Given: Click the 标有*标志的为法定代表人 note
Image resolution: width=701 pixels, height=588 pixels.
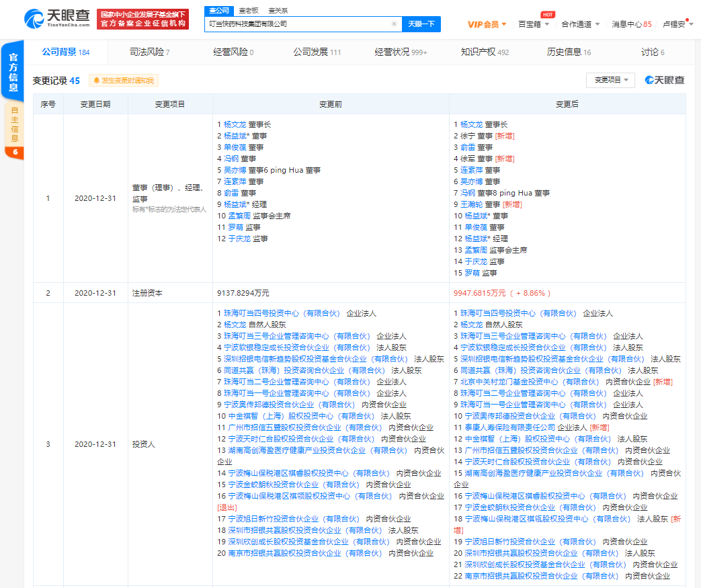Looking at the screenshot, I should point(169,209).
